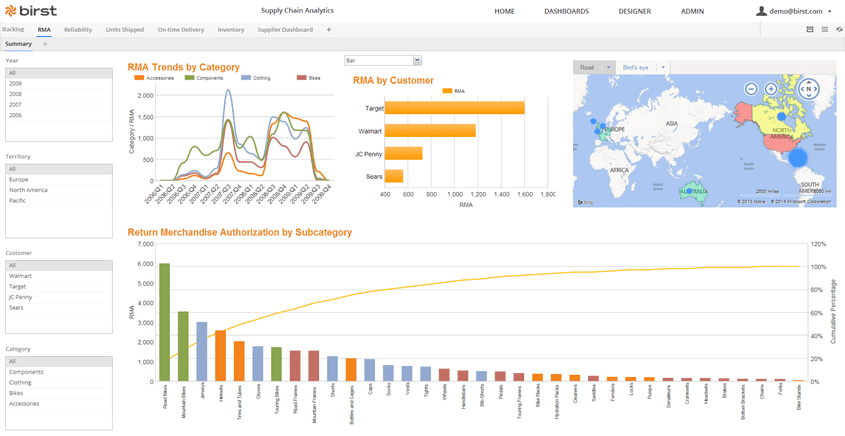The width and height of the screenshot is (845, 436).
Task: Select All in the Category filter
Action: tap(59, 362)
